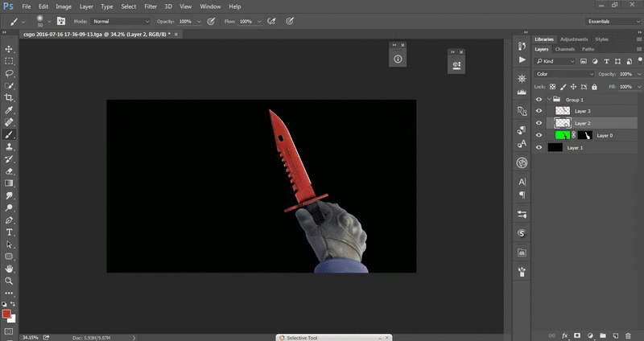Image resolution: width=644 pixels, height=341 pixels.
Task: Select the Hand tool
Action: pos(9,269)
